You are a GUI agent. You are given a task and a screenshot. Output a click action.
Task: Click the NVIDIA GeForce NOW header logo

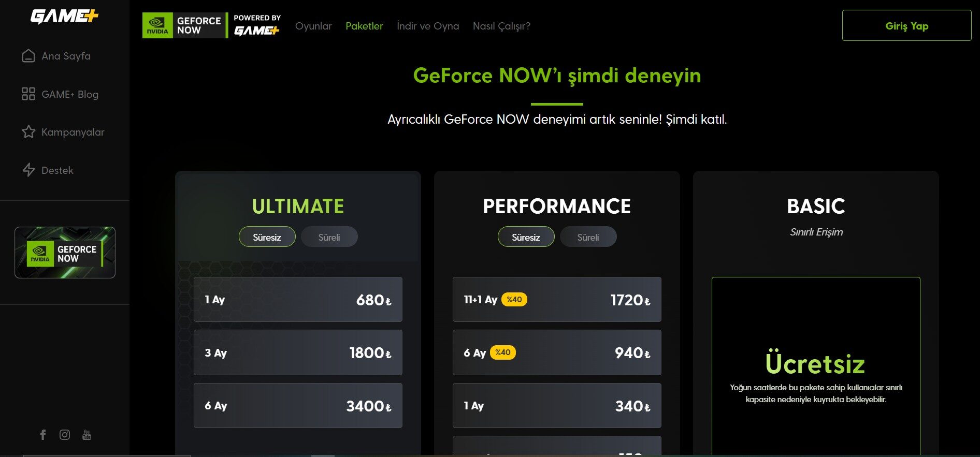click(185, 25)
